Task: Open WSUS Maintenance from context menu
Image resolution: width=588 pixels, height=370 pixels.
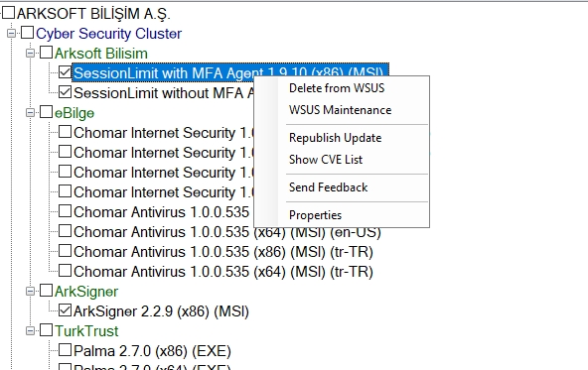Action: [340, 110]
